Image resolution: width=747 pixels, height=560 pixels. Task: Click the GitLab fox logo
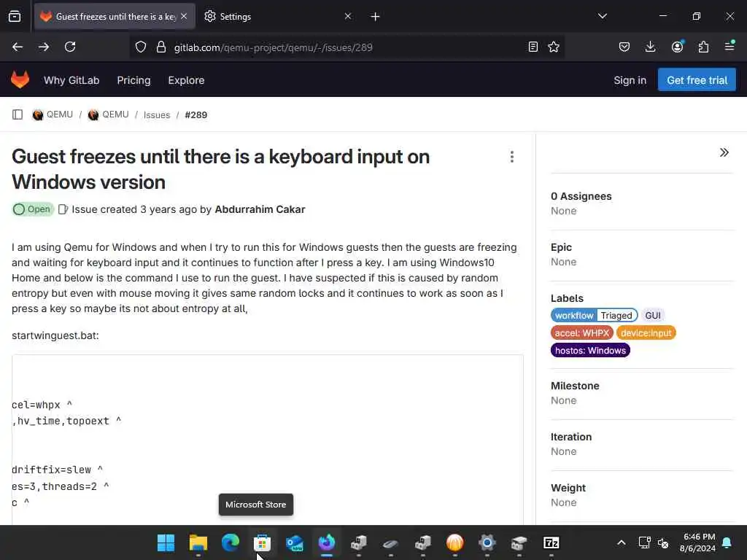20,80
